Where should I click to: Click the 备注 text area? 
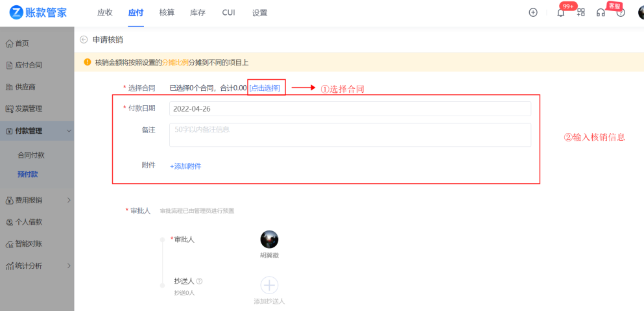coord(350,135)
